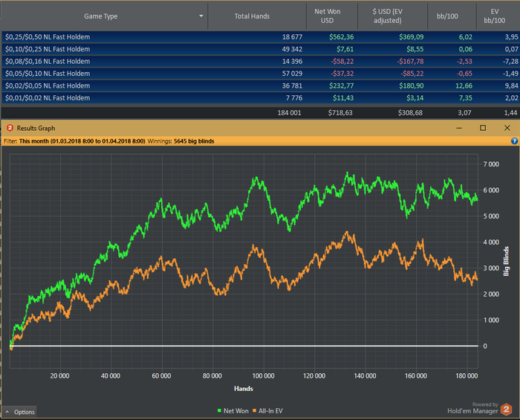This screenshot has width=520, height=420.
Task: Click the Hold'em Manager 2 logo
Action: coord(506,409)
